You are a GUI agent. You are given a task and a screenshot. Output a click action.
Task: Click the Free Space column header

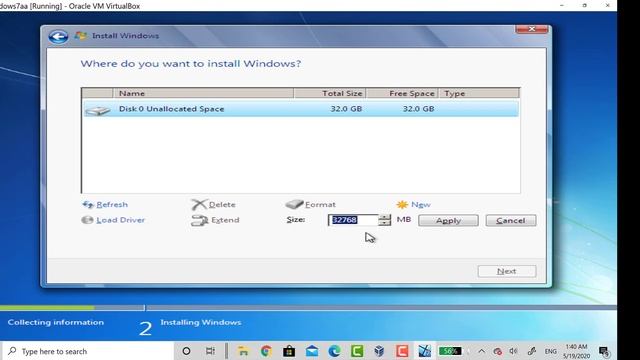[402, 93]
